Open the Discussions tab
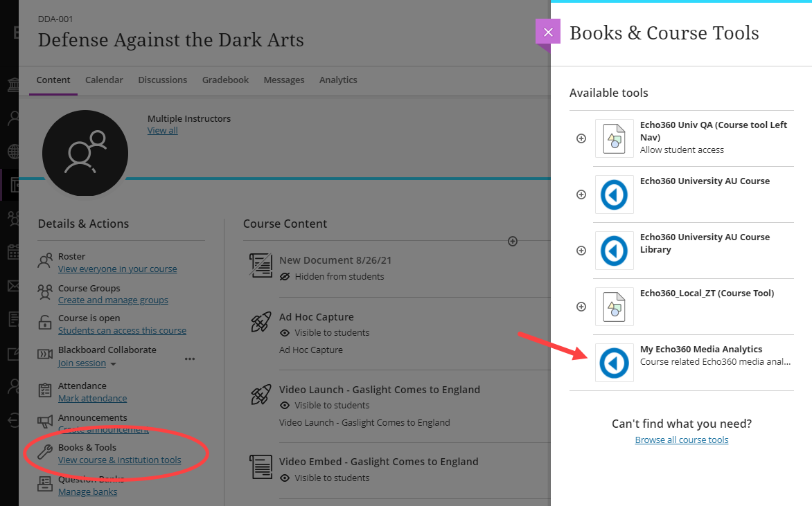Viewport: 812px width, 506px height. coord(163,80)
